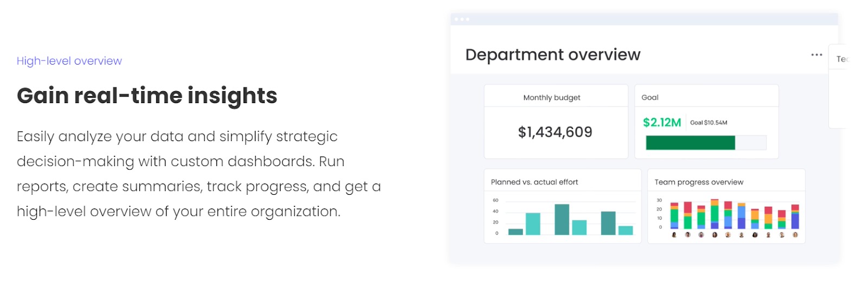Click the tallest bar in Planned vs. actual effort
This screenshot has height=298, width=868.
click(561, 219)
